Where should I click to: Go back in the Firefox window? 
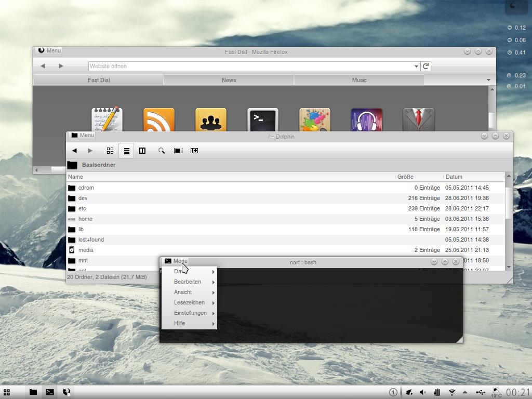(x=43, y=66)
